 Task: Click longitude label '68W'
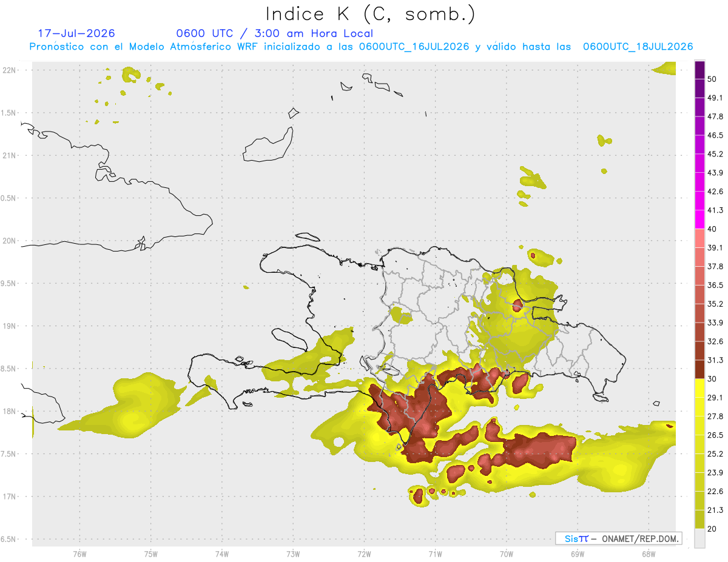(x=648, y=554)
